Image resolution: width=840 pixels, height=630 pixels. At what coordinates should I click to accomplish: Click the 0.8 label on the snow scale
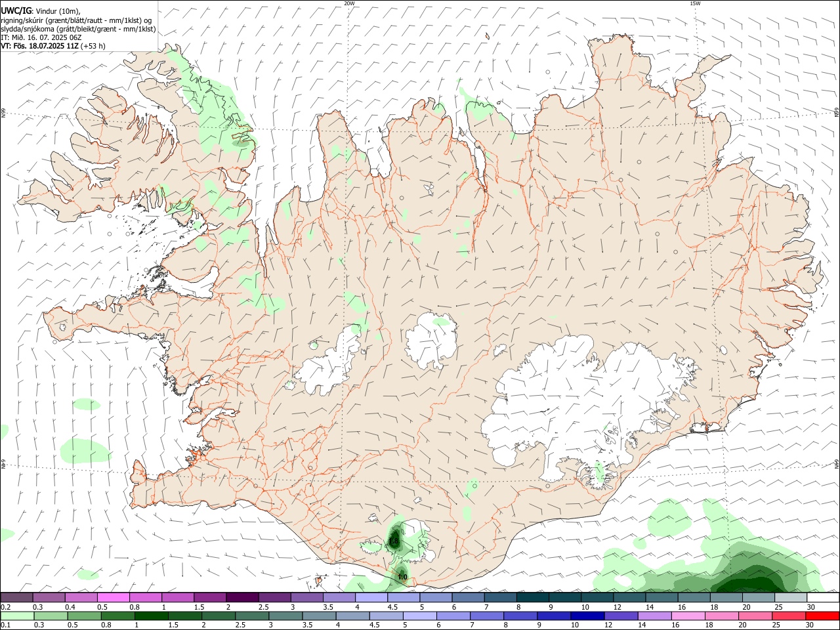[x=134, y=607]
